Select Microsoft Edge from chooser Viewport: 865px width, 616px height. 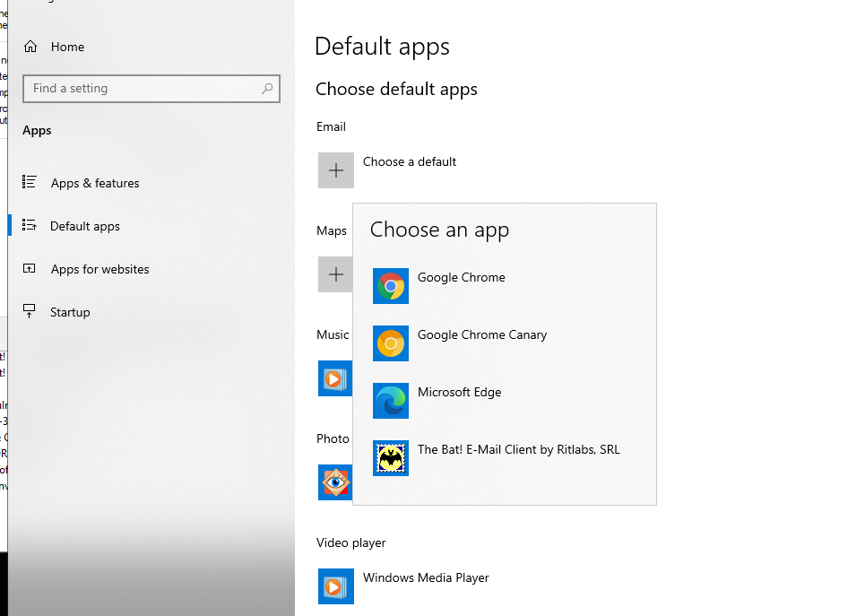(460, 393)
